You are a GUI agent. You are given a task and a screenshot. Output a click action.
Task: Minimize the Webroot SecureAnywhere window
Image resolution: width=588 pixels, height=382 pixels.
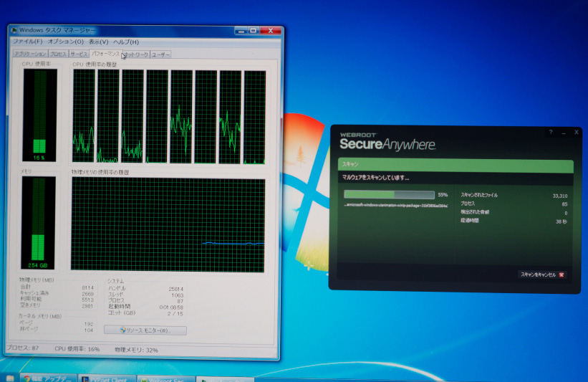(x=564, y=133)
